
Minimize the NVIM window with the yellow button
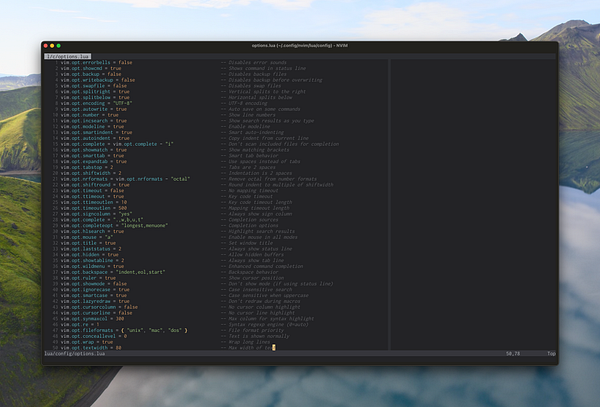pos(52,46)
